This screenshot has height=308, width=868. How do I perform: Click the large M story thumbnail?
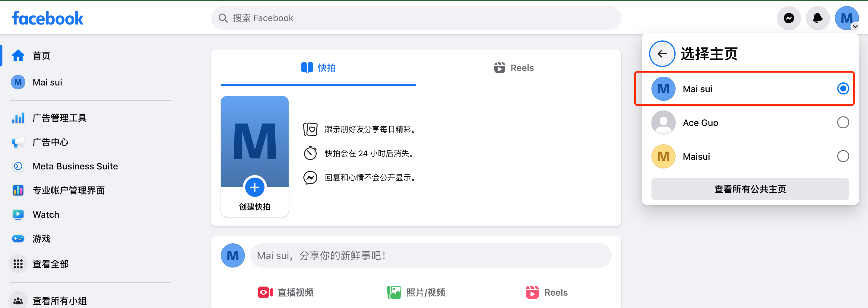(255, 141)
